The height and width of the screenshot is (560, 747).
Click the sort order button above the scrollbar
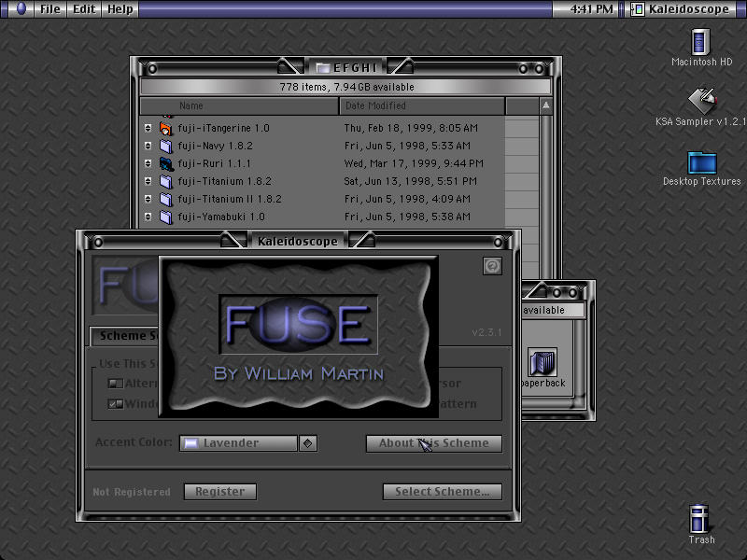546,105
